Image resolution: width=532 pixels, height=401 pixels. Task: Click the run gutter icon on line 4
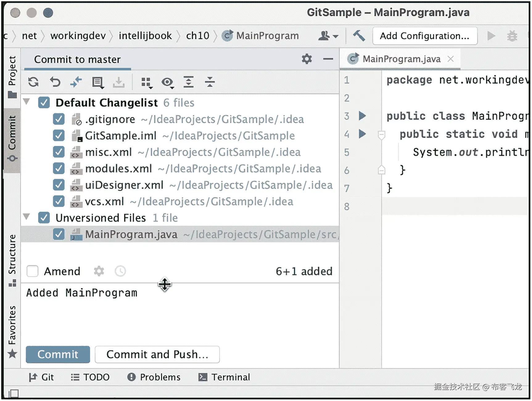(x=362, y=134)
